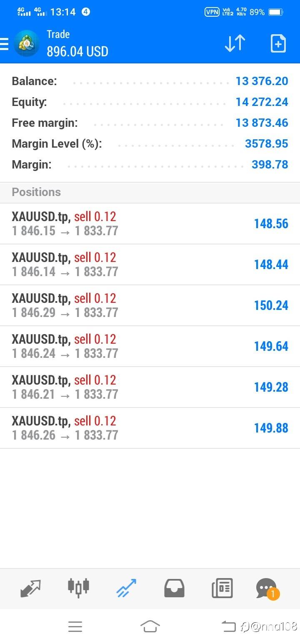Viewport: 300px width, 644px height.
Task: Open the News tab newspaper icon
Action: (x=222, y=588)
